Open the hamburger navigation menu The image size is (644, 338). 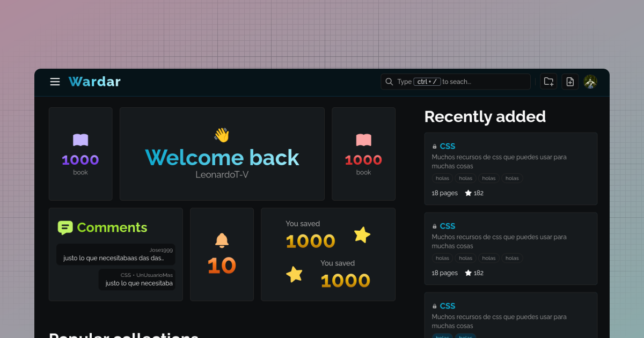click(x=55, y=82)
